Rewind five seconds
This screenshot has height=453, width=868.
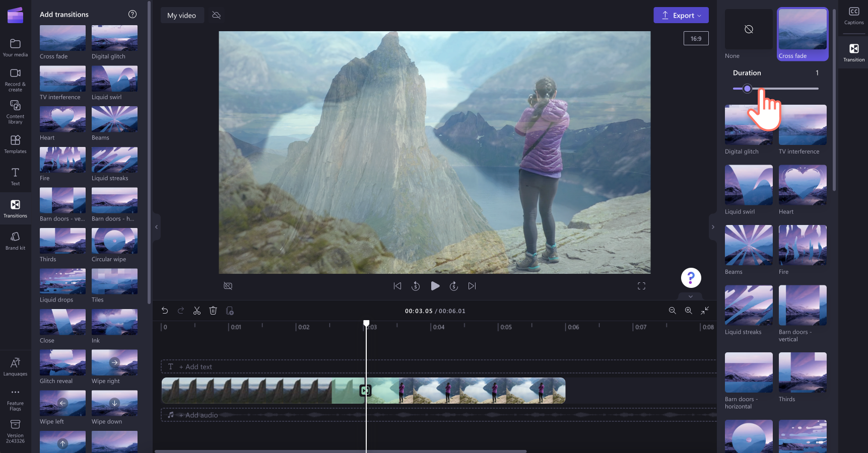pos(416,286)
